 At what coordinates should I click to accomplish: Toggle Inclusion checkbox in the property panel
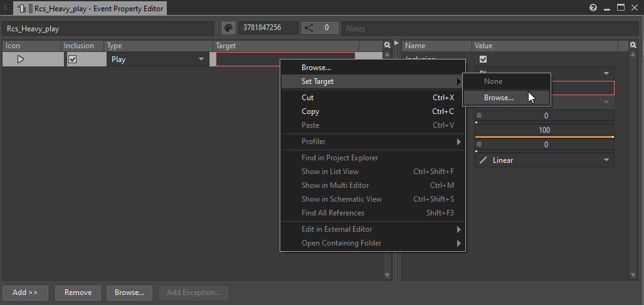pos(483,59)
